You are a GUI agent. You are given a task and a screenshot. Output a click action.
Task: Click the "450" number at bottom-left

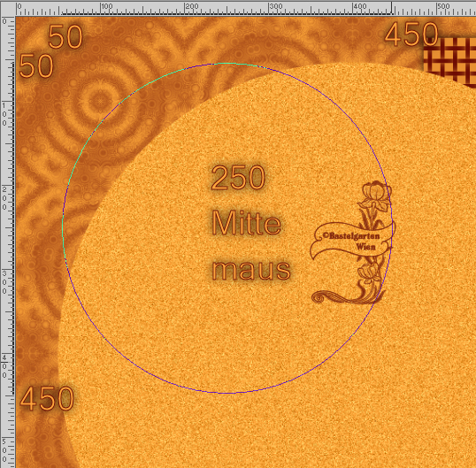click(47, 398)
